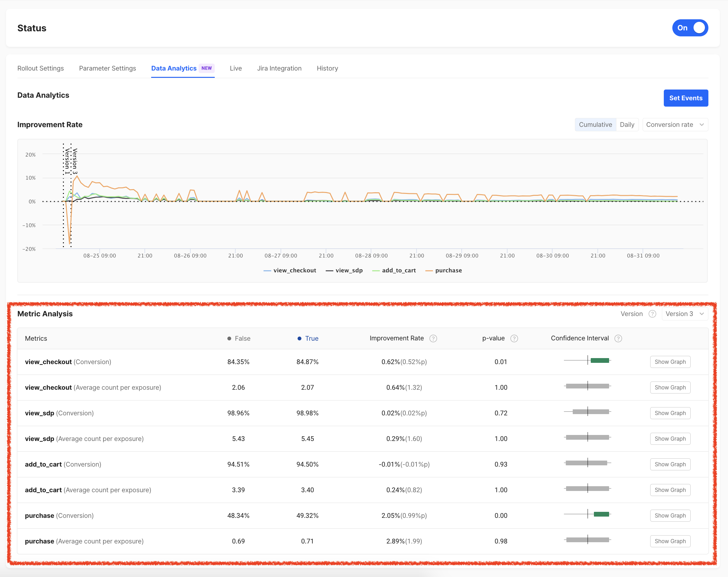This screenshot has width=728, height=577.
Task: Select the Cumulative chart mode
Action: click(x=595, y=125)
